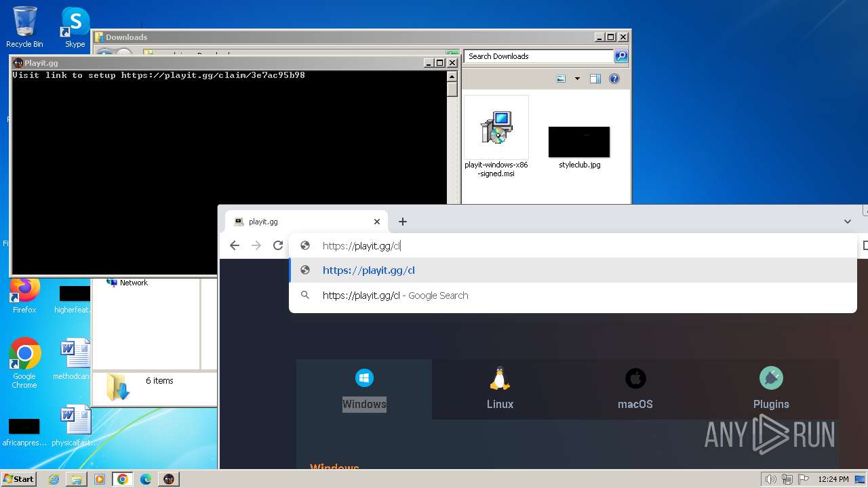This screenshot has width=868, height=488.
Task: Expand the view options dropdown arrow in Downloads
Action: (x=577, y=79)
